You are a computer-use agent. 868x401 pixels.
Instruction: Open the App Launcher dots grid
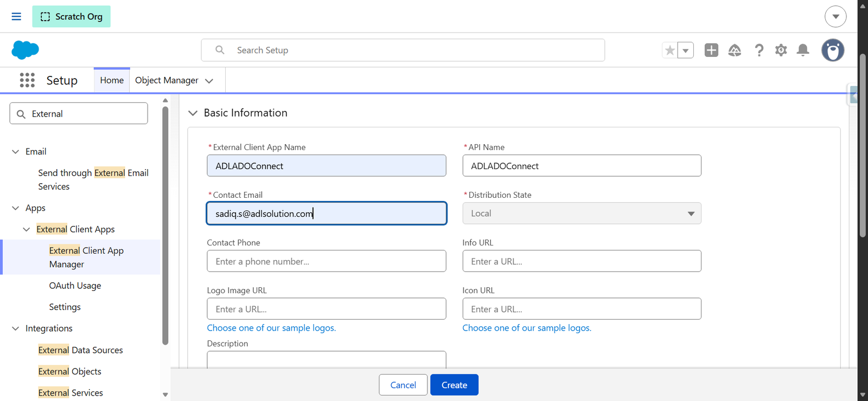coord(27,80)
